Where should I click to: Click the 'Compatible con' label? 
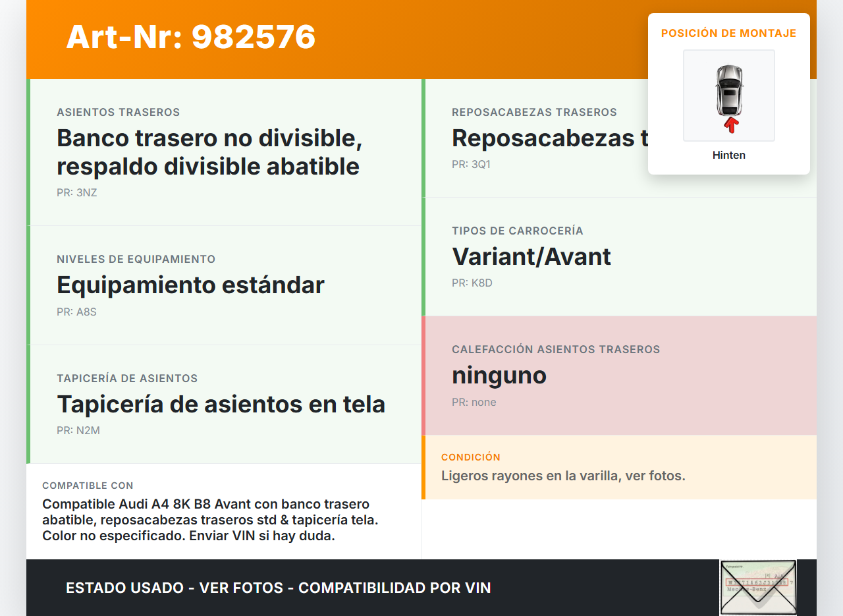click(88, 486)
